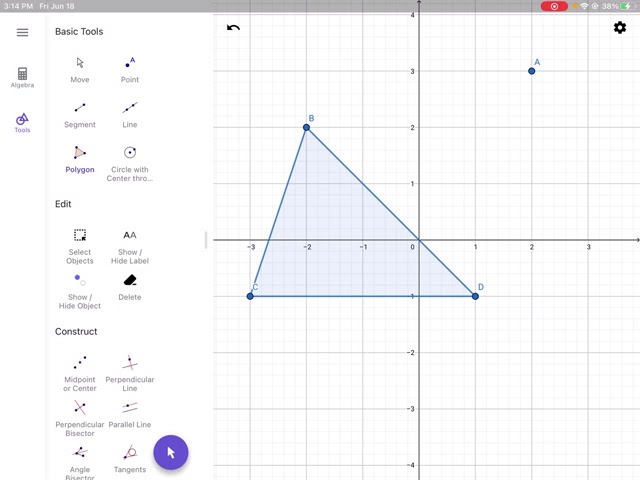Select the Point tool

(x=130, y=70)
